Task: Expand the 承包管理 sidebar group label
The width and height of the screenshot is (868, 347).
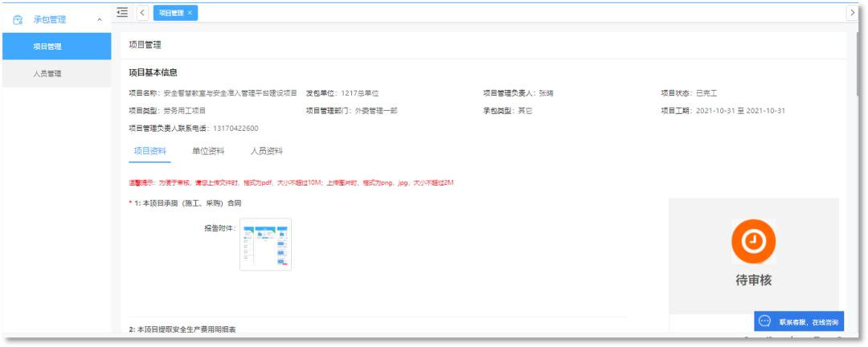Action: (x=50, y=19)
